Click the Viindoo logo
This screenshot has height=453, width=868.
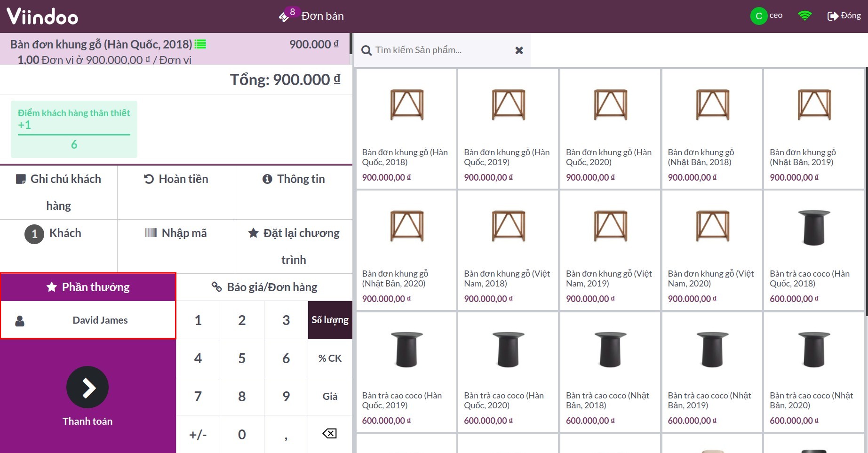tap(42, 16)
